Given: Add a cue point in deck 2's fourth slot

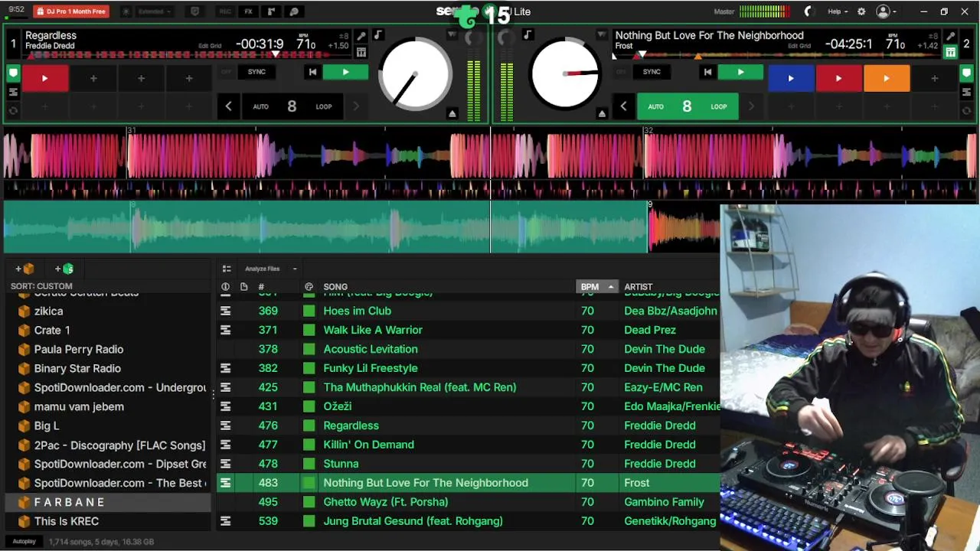Looking at the screenshot, I should [934, 78].
